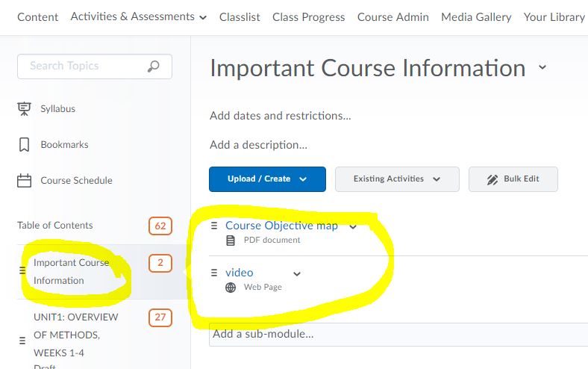Screen dimensions: 588x369
Task: Click the Course Schedule calendar icon
Action: [x=24, y=181]
